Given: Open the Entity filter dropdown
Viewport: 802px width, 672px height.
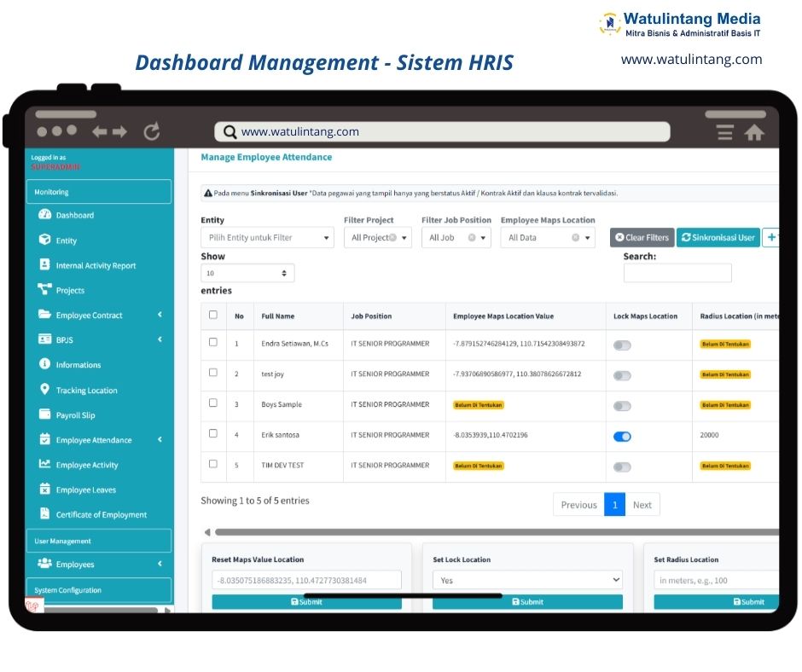Looking at the screenshot, I should pyautogui.click(x=268, y=237).
